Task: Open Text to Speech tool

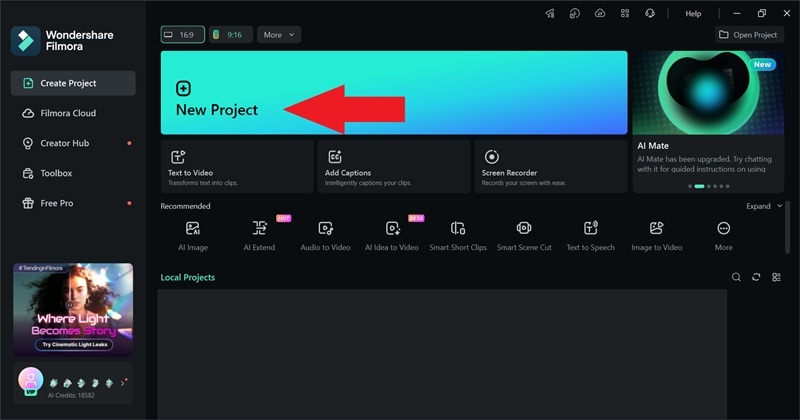Action: 590,236
